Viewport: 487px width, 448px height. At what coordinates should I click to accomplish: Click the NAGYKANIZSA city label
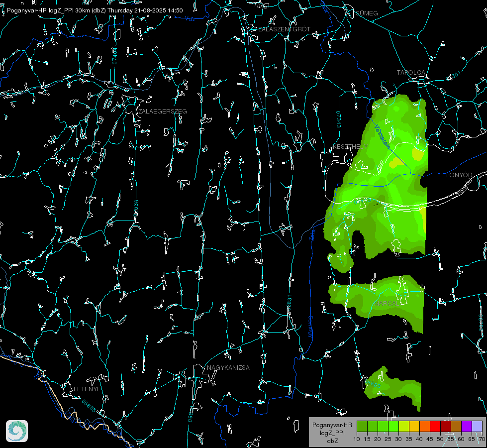click(228, 368)
